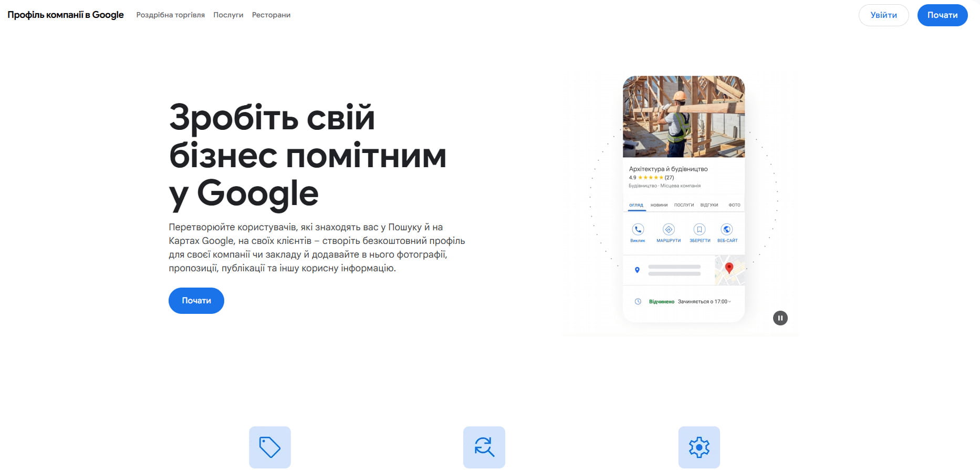Select the Новини tab in mockup
Screen dimensions: 980x470
[x=659, y=205]
